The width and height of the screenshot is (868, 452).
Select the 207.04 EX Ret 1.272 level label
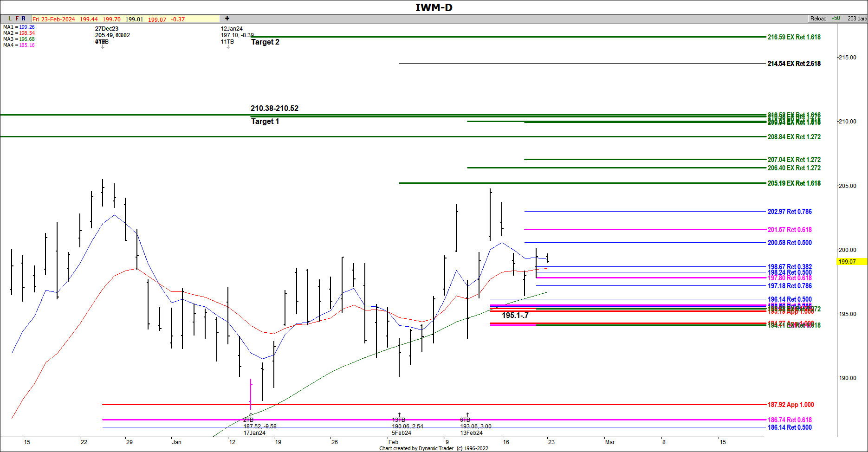coord(794,160)
